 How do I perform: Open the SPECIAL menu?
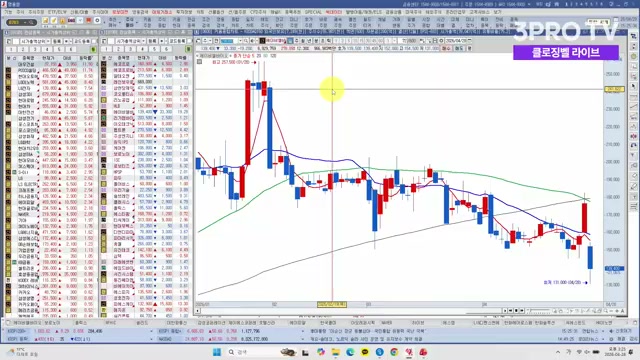(x=313, y=13)
